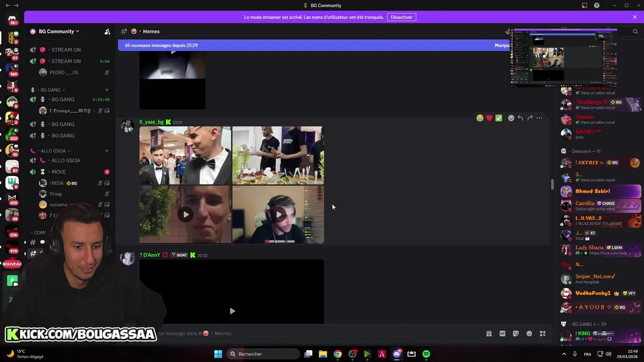Open the sticker picker
Viewport: 644px width, 362px height.
pos(516,333)
